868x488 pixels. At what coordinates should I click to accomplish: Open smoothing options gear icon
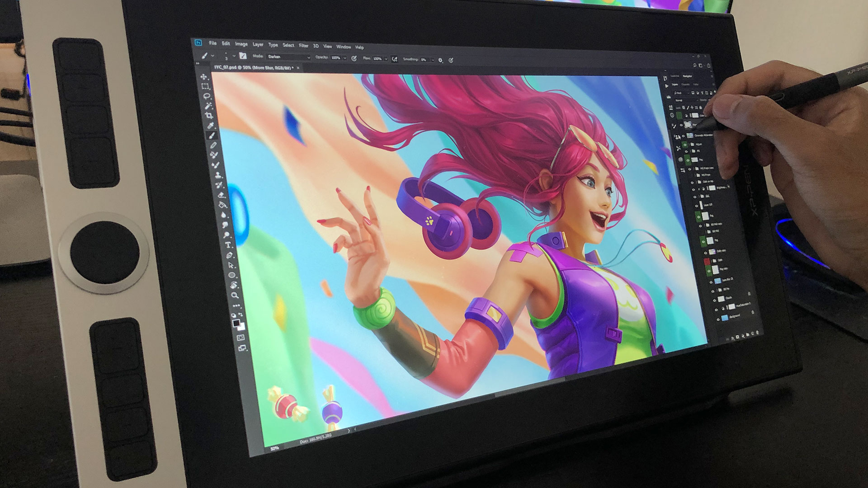441,60
